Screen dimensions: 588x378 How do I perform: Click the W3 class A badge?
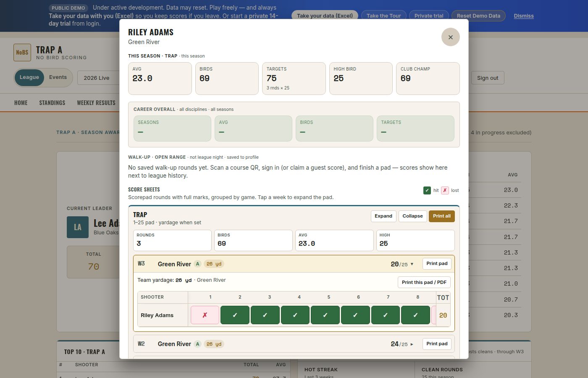197,264
